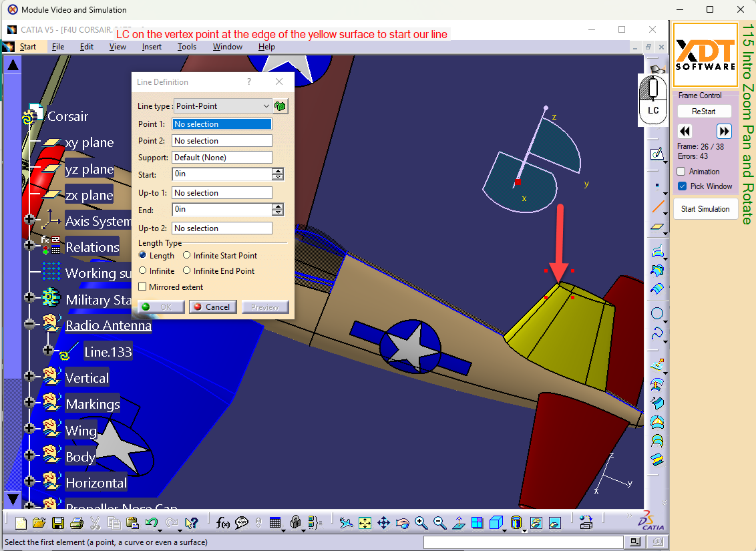Viewport: 756px width, 551px height.
Task: Select the Spline curve tool
Action: tap(657, 333)
